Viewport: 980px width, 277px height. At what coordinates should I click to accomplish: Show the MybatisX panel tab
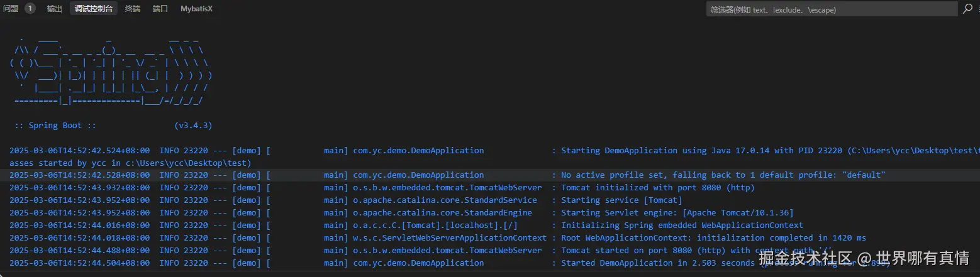[x=196, y=9]
